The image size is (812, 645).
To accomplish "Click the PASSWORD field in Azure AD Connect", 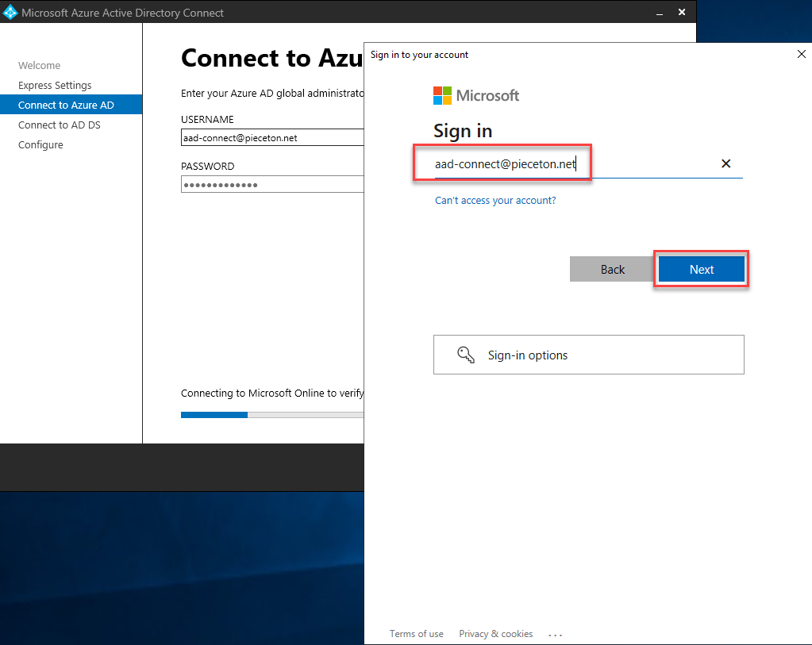I will (x=272, y=184).
